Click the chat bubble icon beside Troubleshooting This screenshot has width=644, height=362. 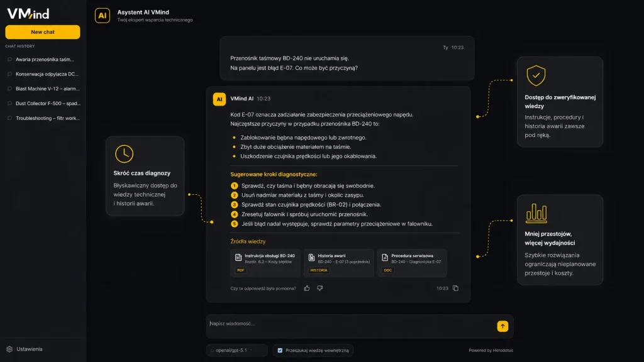tap(10, 118)
